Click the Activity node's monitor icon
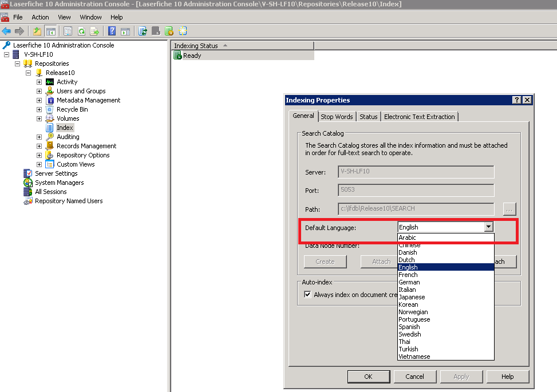 [x=50, y=82]
